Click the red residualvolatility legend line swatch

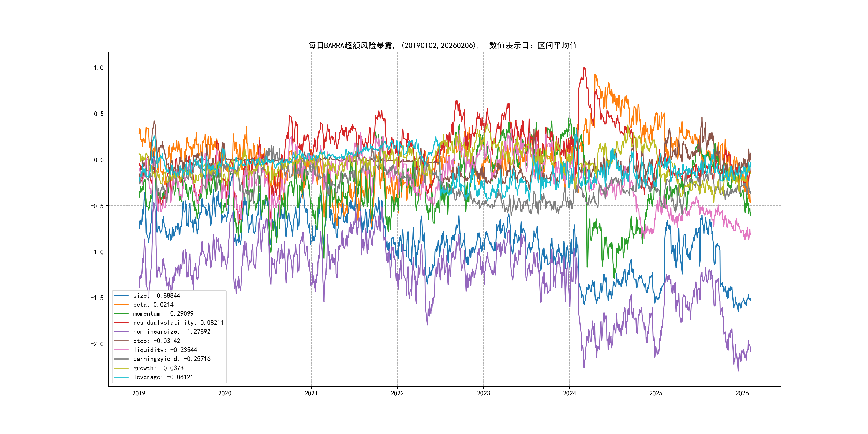(121, 323)
